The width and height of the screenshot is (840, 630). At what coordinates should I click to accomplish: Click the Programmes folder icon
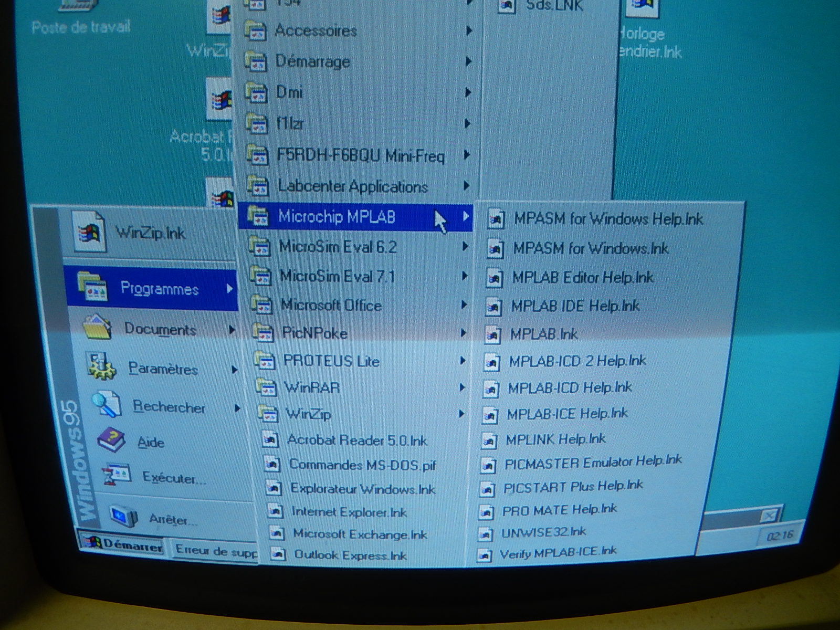[92, 287]
